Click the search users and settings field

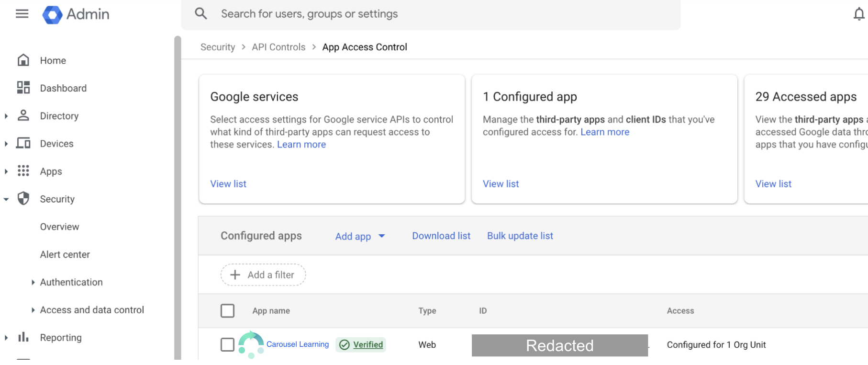coord(431,14)
